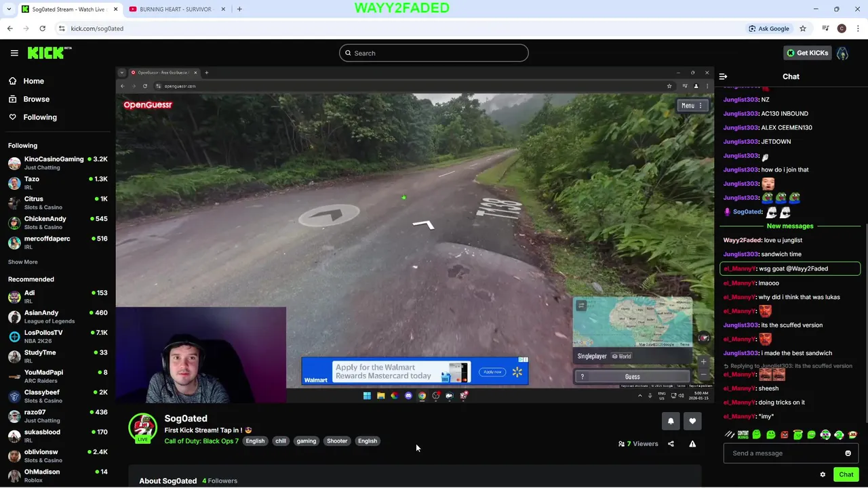Open oblivionsx Slots & Casino channel
Image resolution: width=868 pixels, height=488 pixels.
[x=58, y=455]
